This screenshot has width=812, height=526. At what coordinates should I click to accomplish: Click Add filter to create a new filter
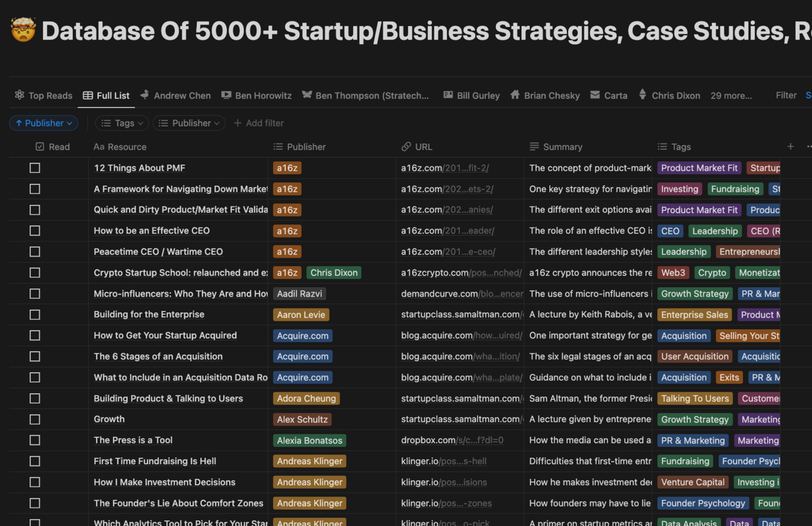258,123
